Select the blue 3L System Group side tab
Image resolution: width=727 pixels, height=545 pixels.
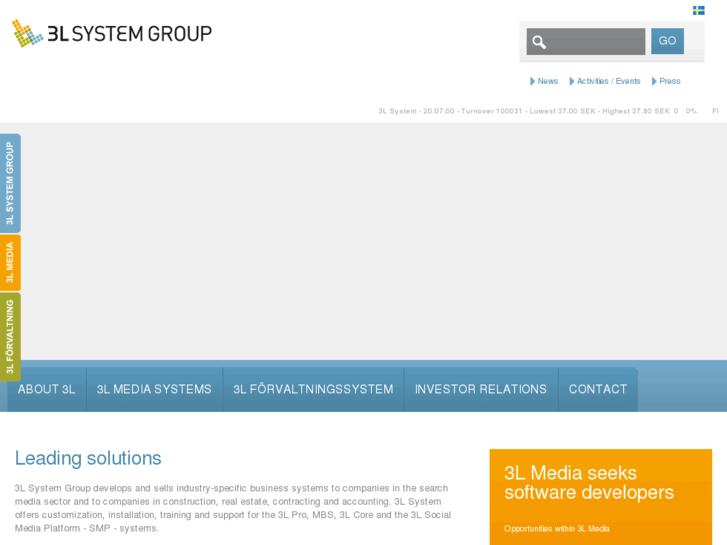pyautogui.click(x=10, y=183)
